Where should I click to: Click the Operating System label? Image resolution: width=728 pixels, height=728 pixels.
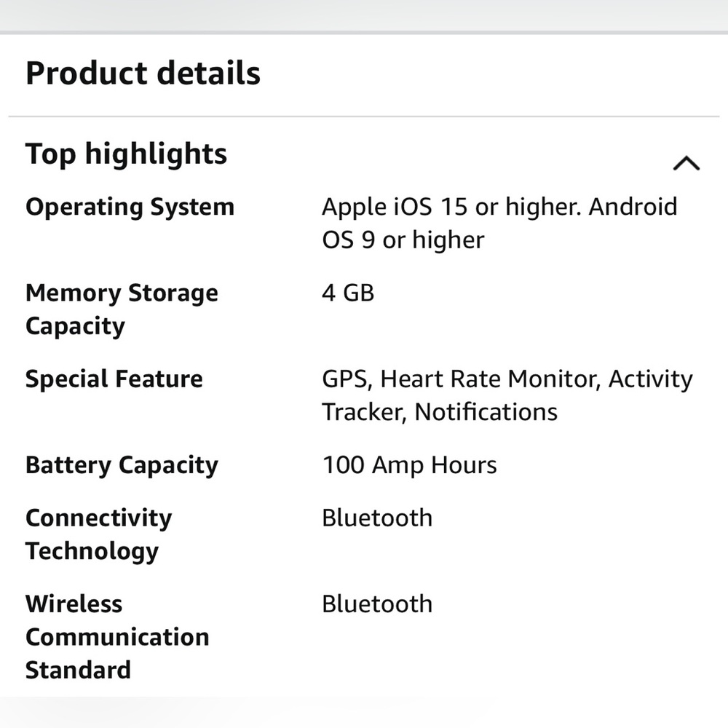[x=130, y=207]
